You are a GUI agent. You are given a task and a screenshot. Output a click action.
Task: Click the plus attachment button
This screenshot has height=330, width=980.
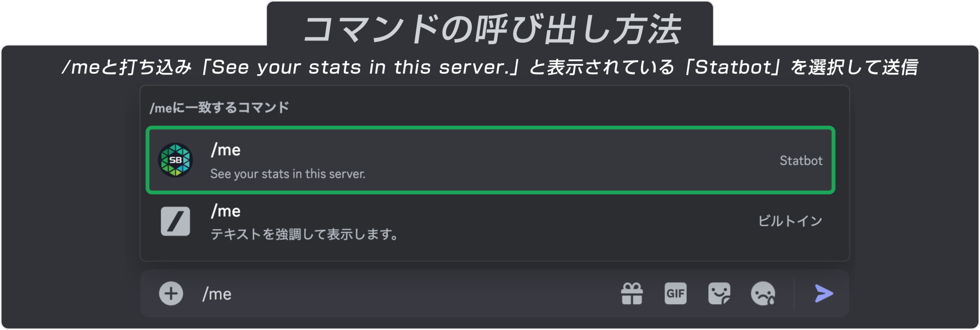pyautogui.click(x=171, y=294)
